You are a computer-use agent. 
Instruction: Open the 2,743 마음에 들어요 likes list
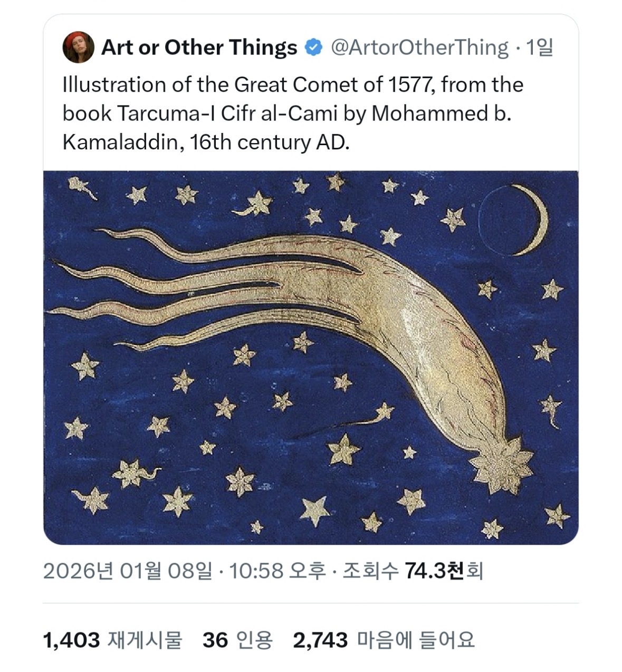384,640
